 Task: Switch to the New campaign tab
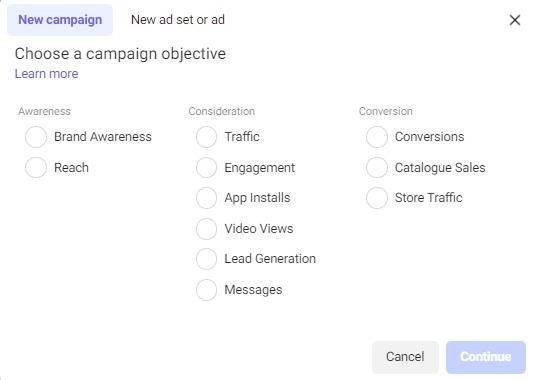(60, 20)
